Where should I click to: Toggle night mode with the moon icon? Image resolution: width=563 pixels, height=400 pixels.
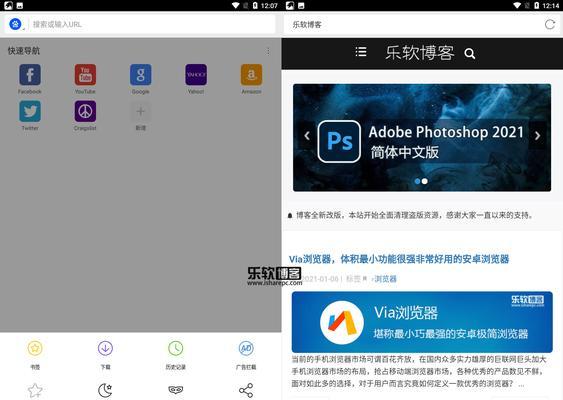tap(105, 390)
